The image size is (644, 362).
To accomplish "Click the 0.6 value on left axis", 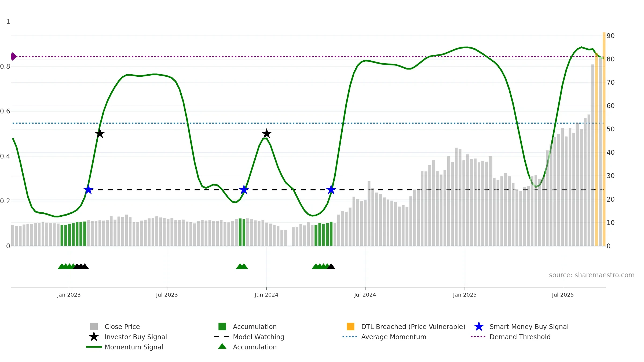I will click(x=5, y=111).
